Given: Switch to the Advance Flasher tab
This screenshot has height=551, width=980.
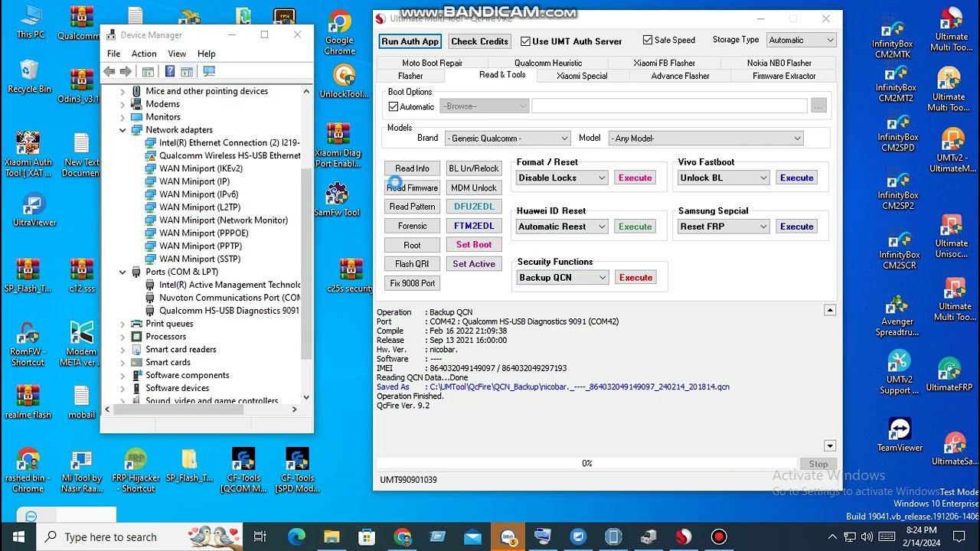Looking at the screenshot, I should point(680,76).
